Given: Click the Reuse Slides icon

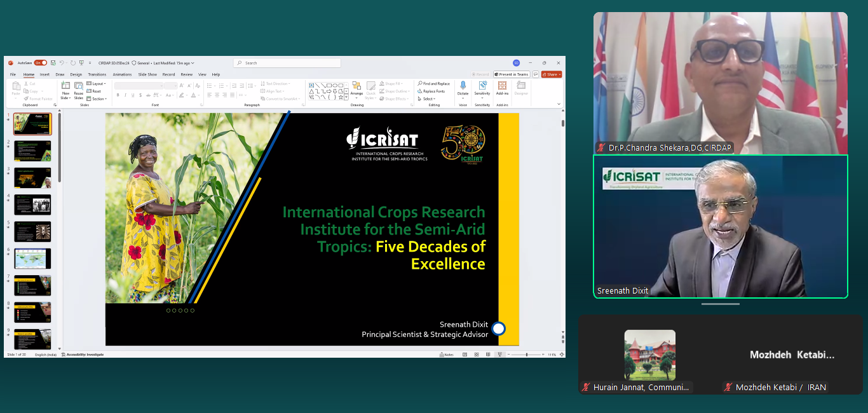Looking at the screenshot, I should click(x=79, y=86).
